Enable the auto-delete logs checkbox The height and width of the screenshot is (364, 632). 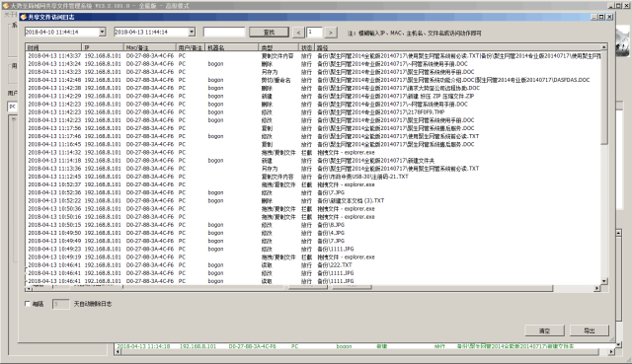[28, 304]
